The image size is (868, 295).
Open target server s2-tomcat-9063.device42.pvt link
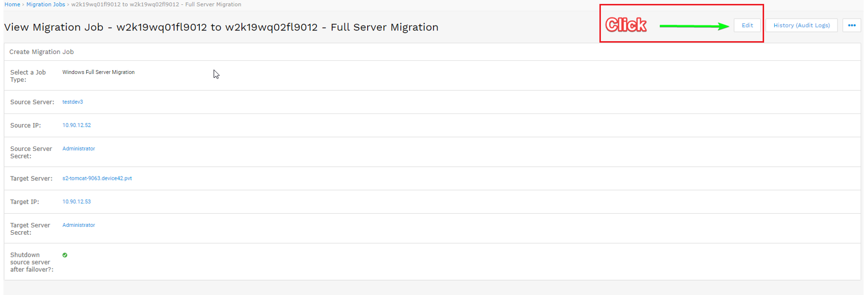tap(97, 178)
